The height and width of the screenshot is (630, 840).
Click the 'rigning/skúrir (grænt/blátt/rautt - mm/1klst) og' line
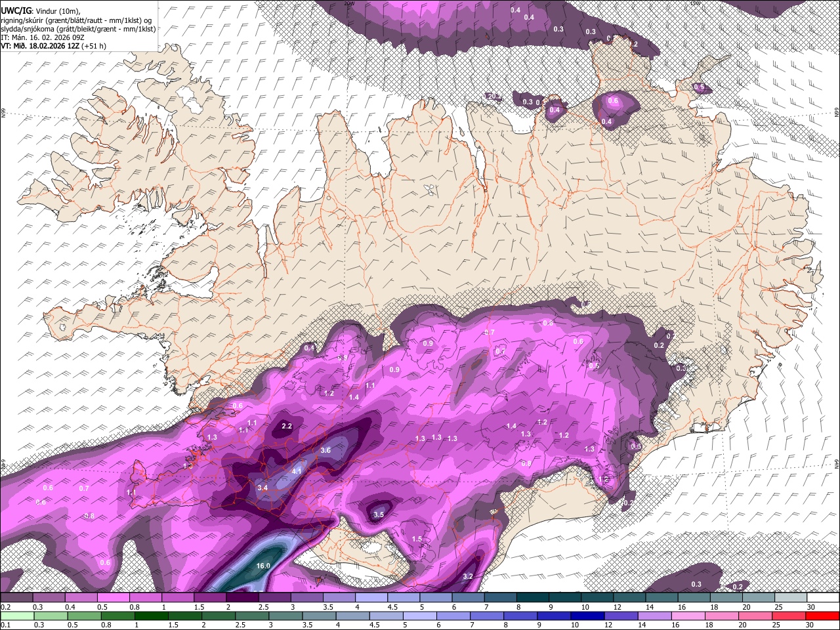click(77, 20)
